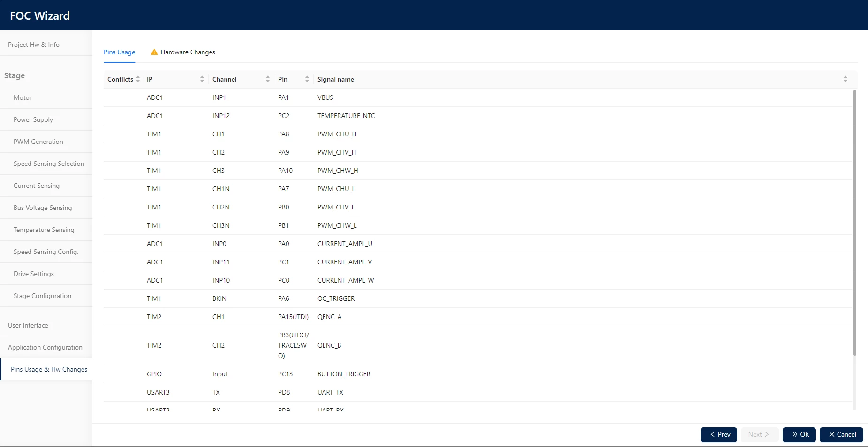Viewport: 868px width, 447px height.
Task: Sort by Pin using its sort arrows
Action: coord(307,79)
